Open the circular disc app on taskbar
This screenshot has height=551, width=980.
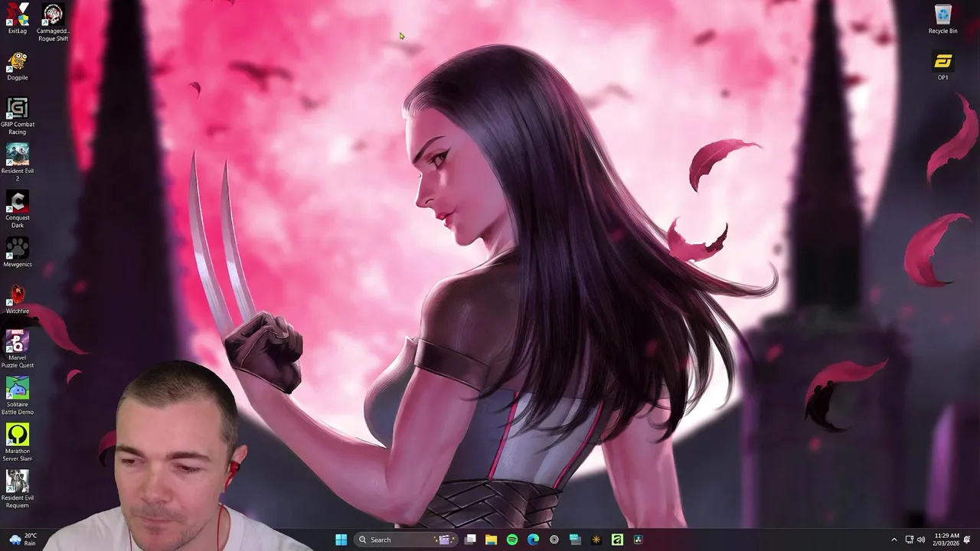(554, 540)
